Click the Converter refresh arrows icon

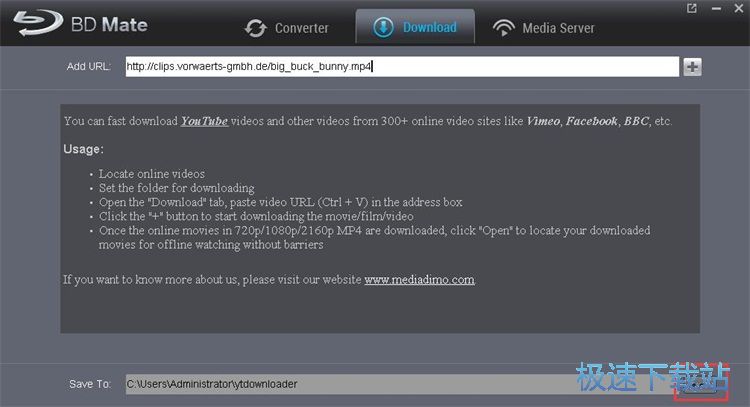coord(255,28)
